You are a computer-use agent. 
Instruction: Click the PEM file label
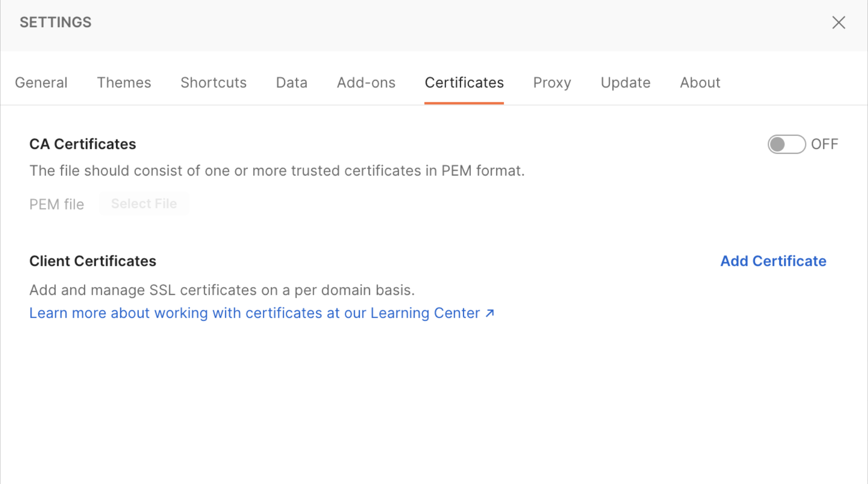pos(57,204)
